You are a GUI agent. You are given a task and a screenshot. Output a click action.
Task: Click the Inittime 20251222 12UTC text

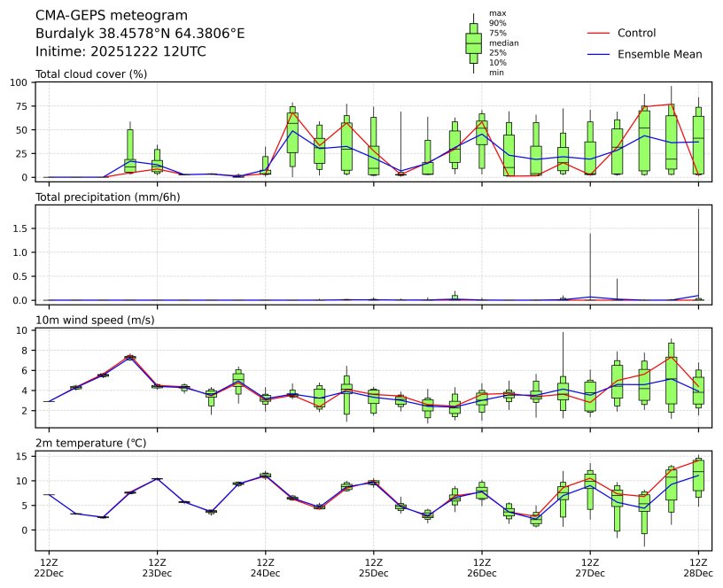pos(120,51)
